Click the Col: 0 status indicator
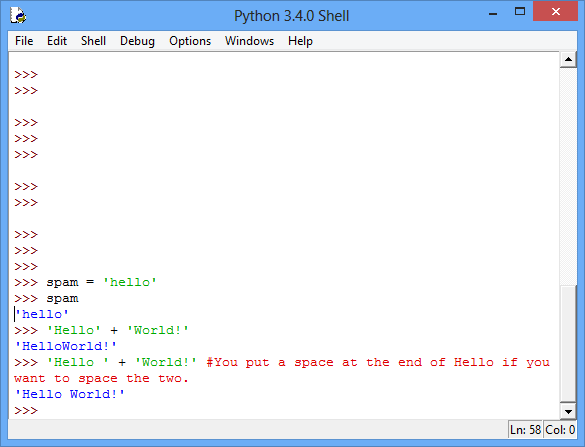 (x=560, y=430)
